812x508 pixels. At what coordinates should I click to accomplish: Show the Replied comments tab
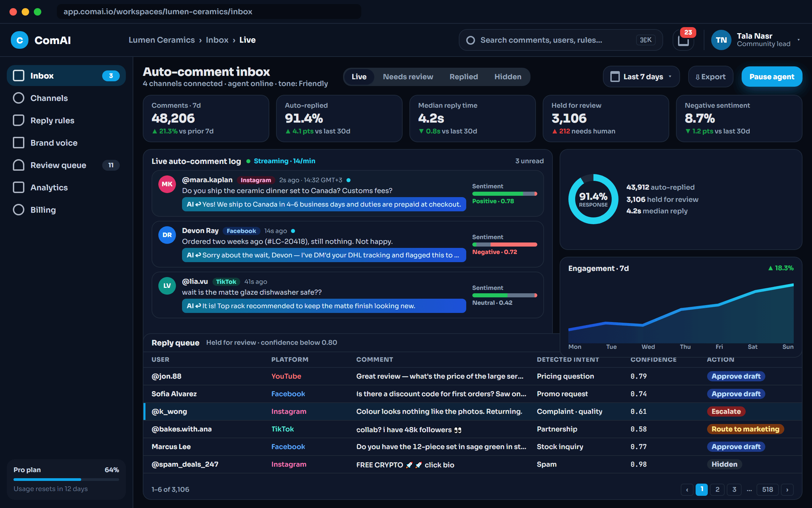pos(464,77)
